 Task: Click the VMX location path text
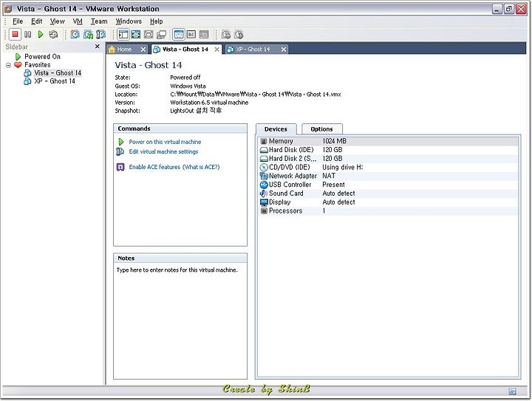[x=256, y=95]
